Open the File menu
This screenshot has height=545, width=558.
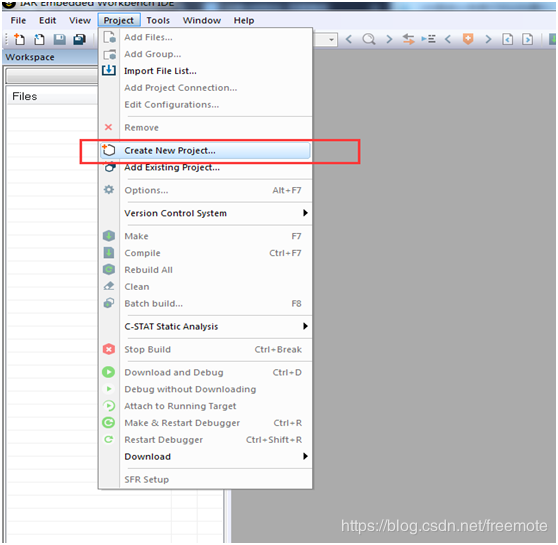[18, 21]
